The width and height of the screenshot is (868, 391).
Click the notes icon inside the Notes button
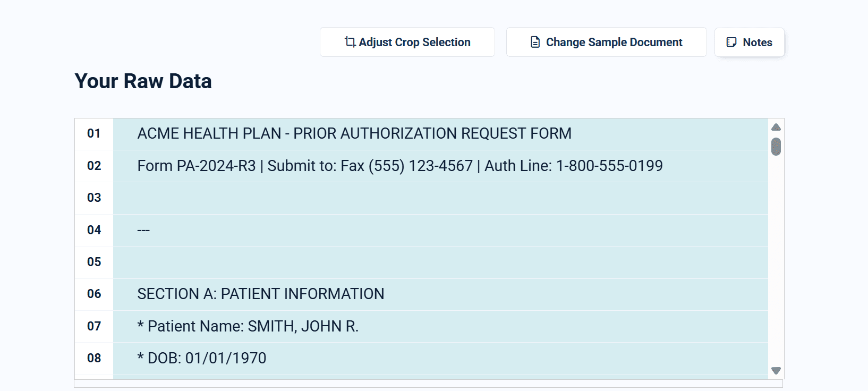(x=731, y=42)
